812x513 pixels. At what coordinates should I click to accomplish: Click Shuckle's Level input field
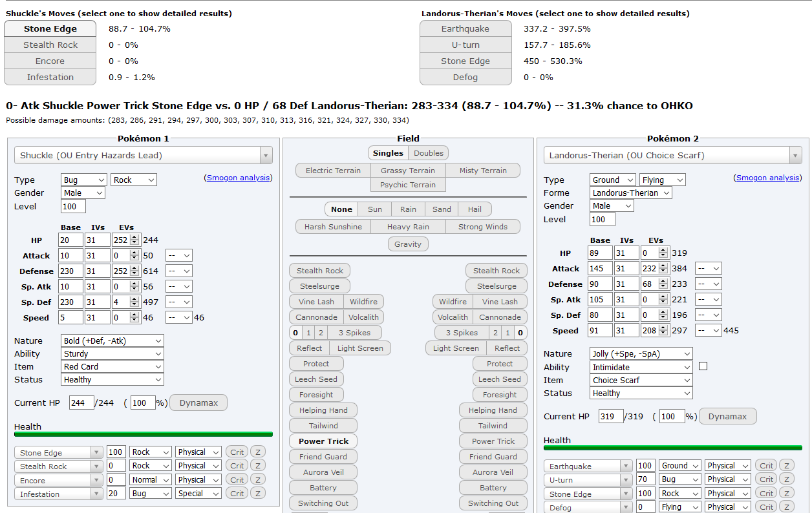click(x=74, y=207)
